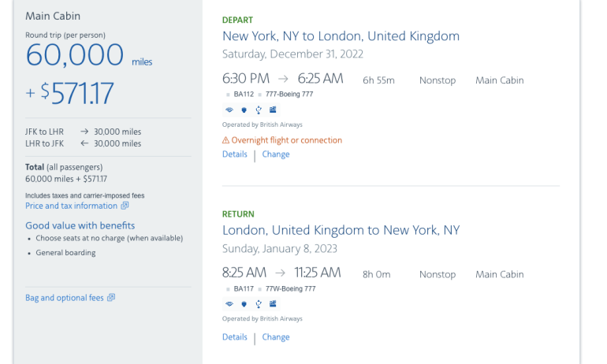Click the power outlet icon on departing flight
This screenshot has height=364, width=607.
click(244, 110)
